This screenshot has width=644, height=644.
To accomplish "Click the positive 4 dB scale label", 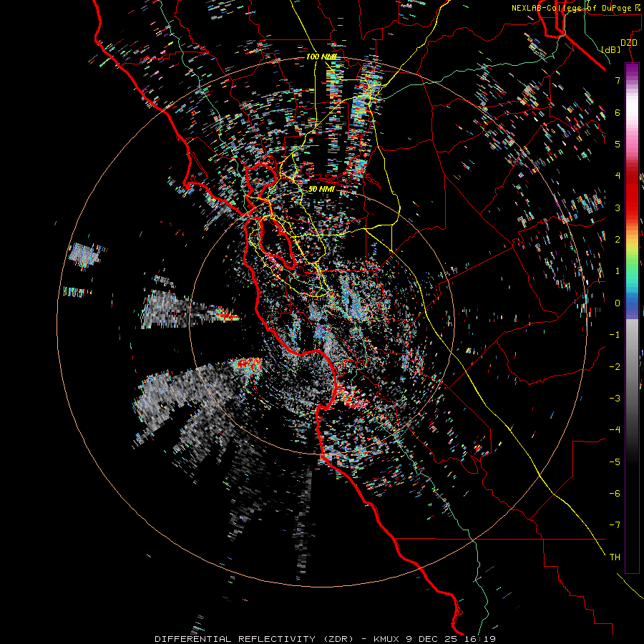I will point(618,176).
